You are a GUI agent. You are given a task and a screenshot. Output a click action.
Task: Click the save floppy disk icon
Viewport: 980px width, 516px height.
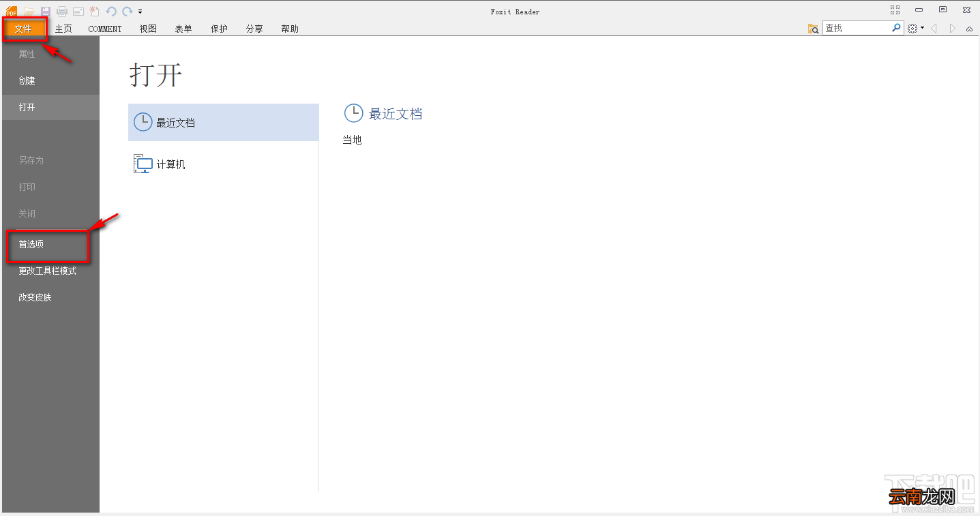45,11
